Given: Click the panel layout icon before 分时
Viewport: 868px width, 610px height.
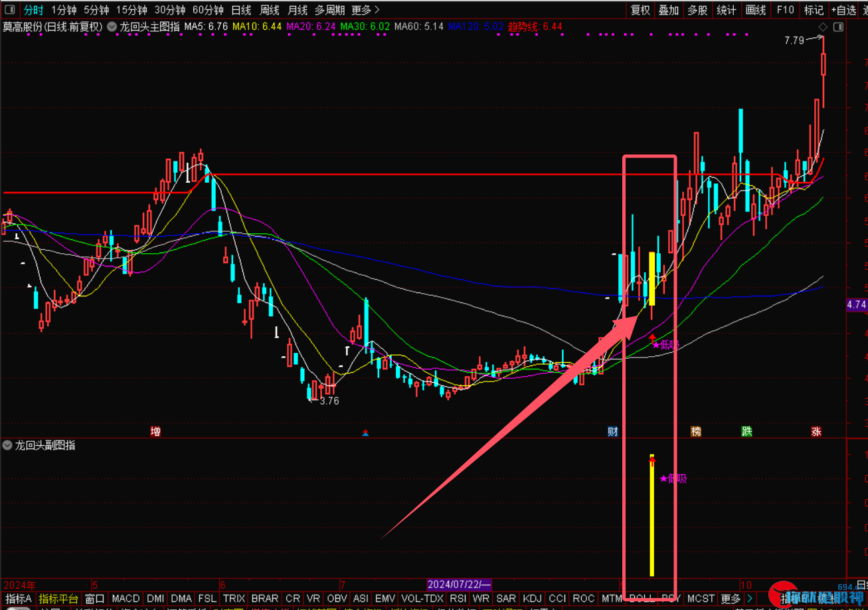Looking at the screenshot, I should (10, 10).
